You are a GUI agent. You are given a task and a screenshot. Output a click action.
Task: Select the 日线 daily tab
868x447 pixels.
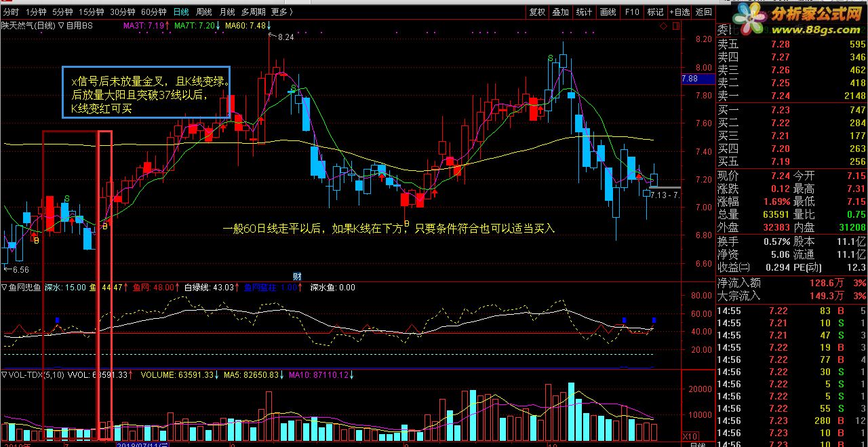coord(181,12)
